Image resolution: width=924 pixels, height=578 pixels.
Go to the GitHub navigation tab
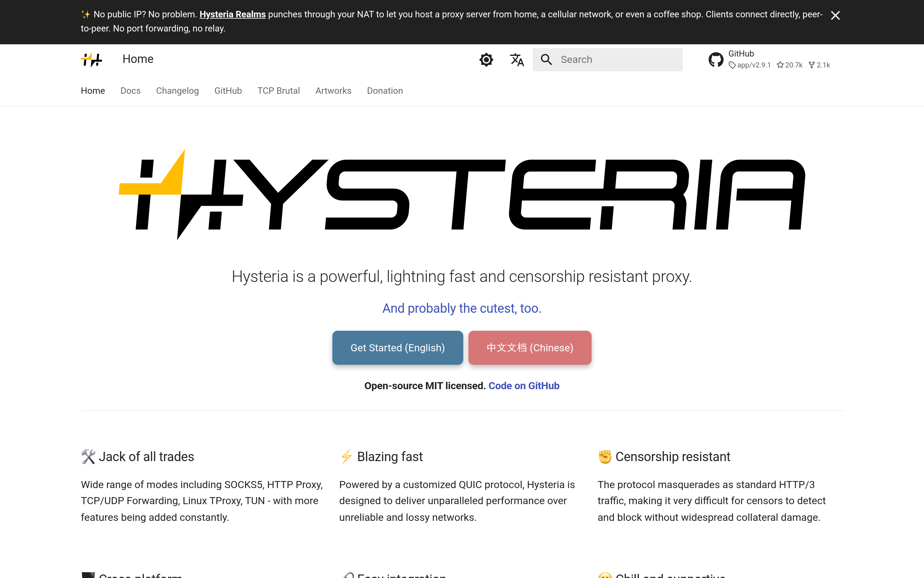click(228, 91)
